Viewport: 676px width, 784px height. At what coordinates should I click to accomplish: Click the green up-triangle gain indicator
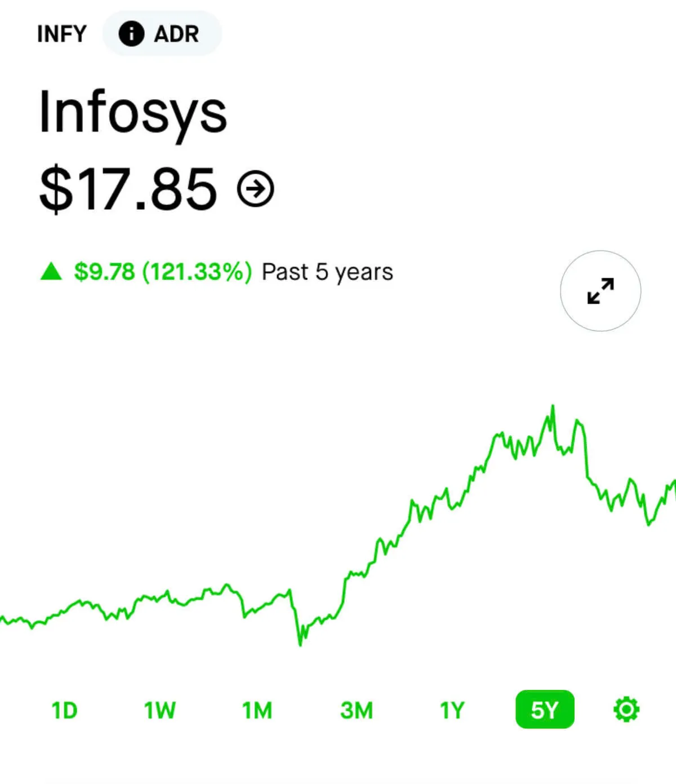coord(51,272)
